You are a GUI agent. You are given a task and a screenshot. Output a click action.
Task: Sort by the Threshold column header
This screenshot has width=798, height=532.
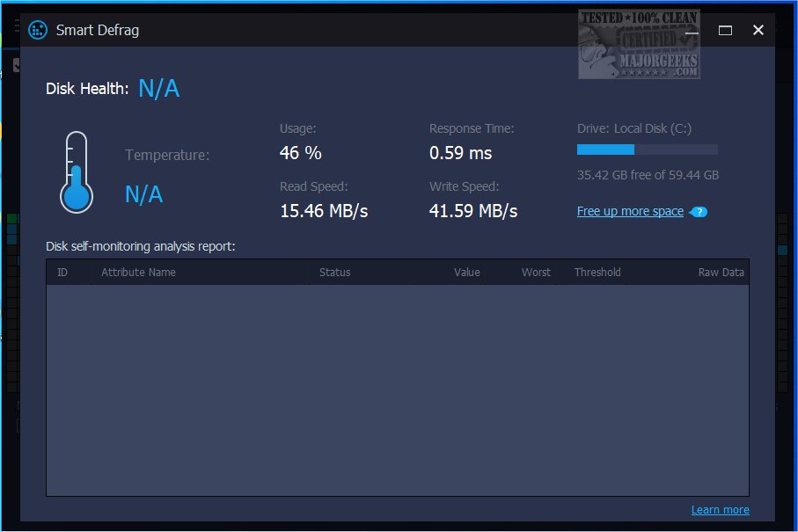tap(597, 272)
